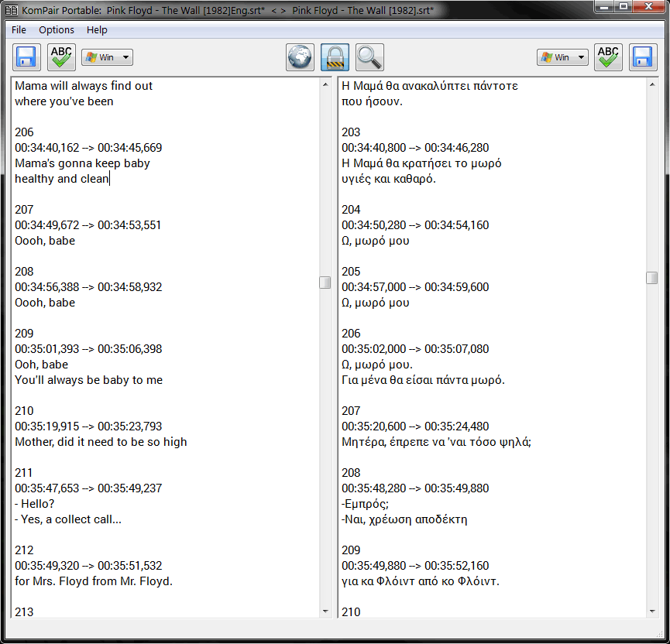Run spell check on left pane
The height and width of the screenshot is (644, 670).
[x=61, y=57]
